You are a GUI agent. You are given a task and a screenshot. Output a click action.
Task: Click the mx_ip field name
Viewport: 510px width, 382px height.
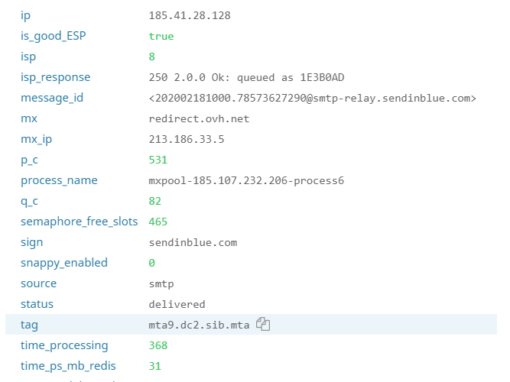click(36, 139)
